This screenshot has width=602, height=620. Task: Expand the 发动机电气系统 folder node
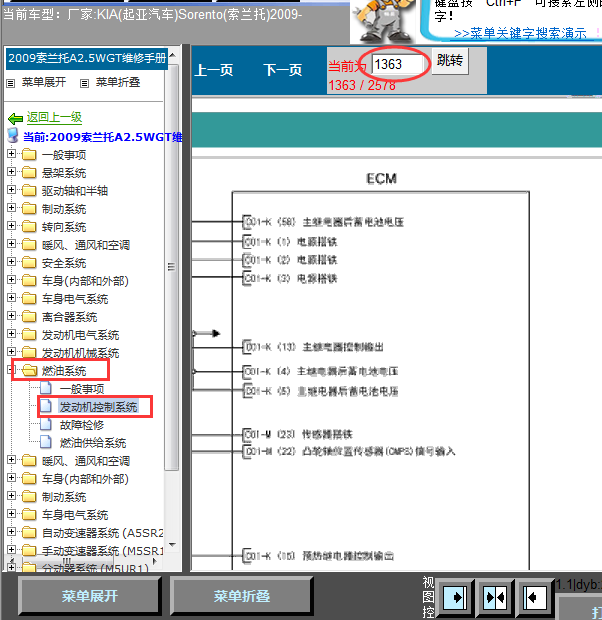click(x=11, y=334)
